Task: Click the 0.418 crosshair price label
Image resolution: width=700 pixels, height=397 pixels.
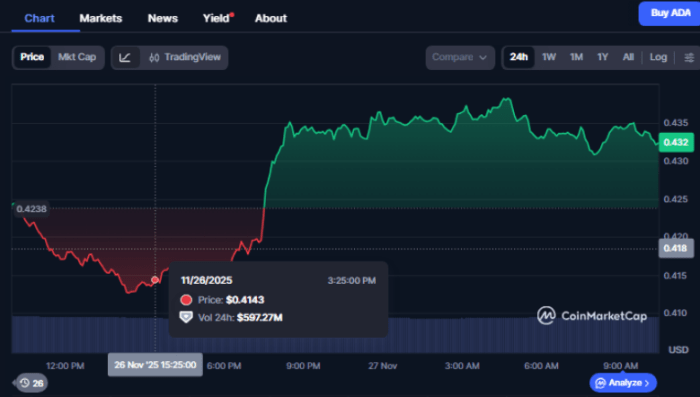Action: click(676, 248)
